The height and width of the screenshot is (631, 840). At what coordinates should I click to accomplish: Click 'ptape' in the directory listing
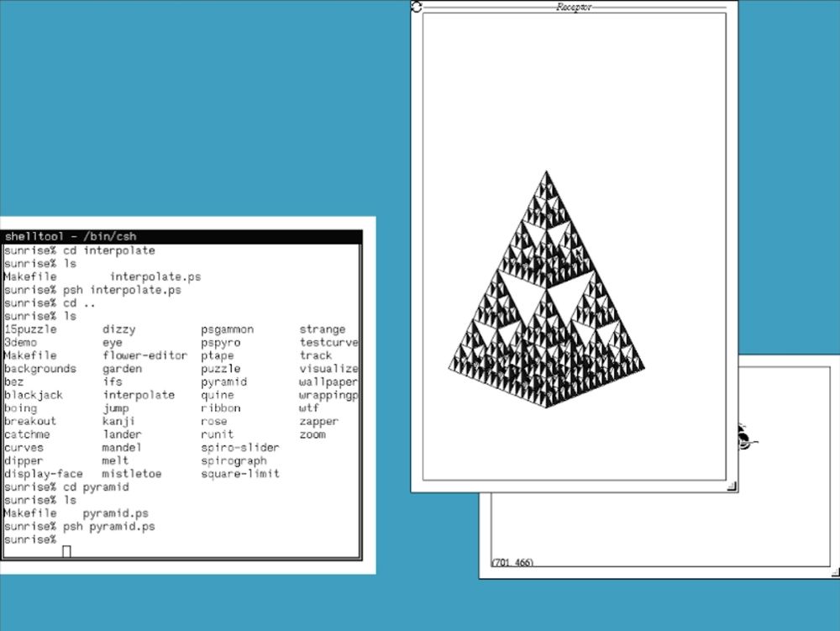(x=218, y=355)
